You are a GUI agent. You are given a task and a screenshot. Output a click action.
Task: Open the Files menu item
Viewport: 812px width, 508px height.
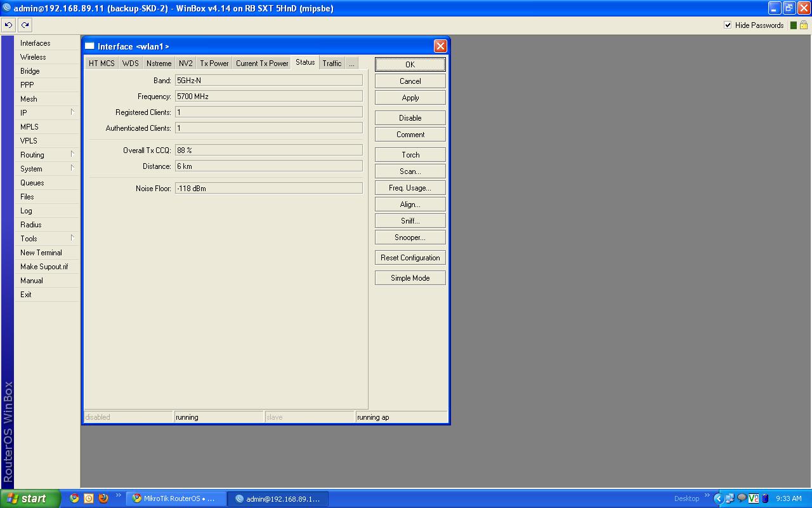point(47,197)
